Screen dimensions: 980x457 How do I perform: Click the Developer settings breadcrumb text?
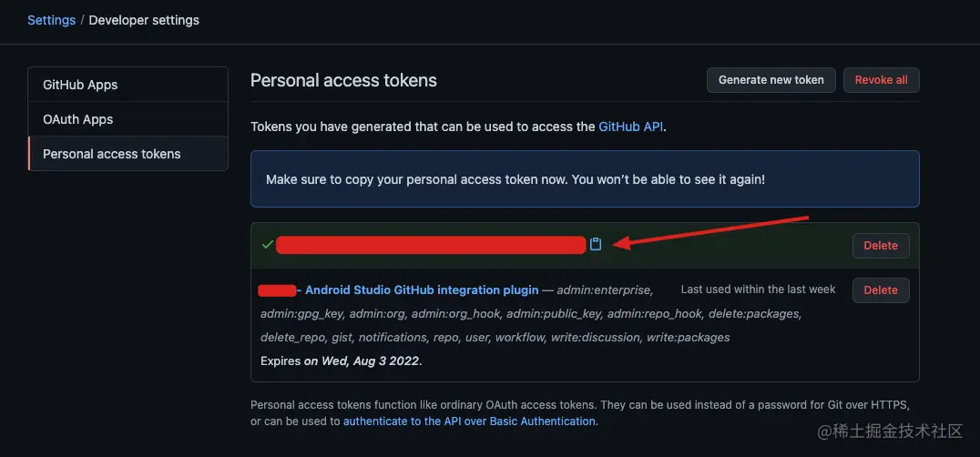pyautogui.click(x=144, y=20)
